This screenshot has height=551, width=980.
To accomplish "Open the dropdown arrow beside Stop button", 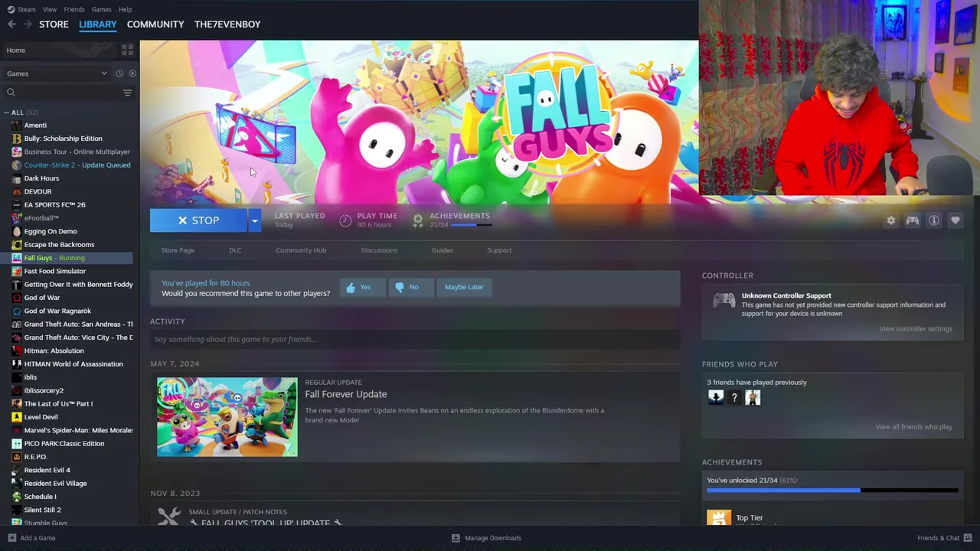I will tap(254, 220).
